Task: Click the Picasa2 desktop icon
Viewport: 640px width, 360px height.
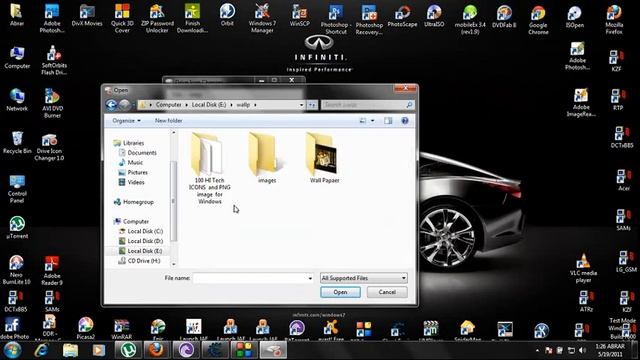Action: [x=85, y=329]
